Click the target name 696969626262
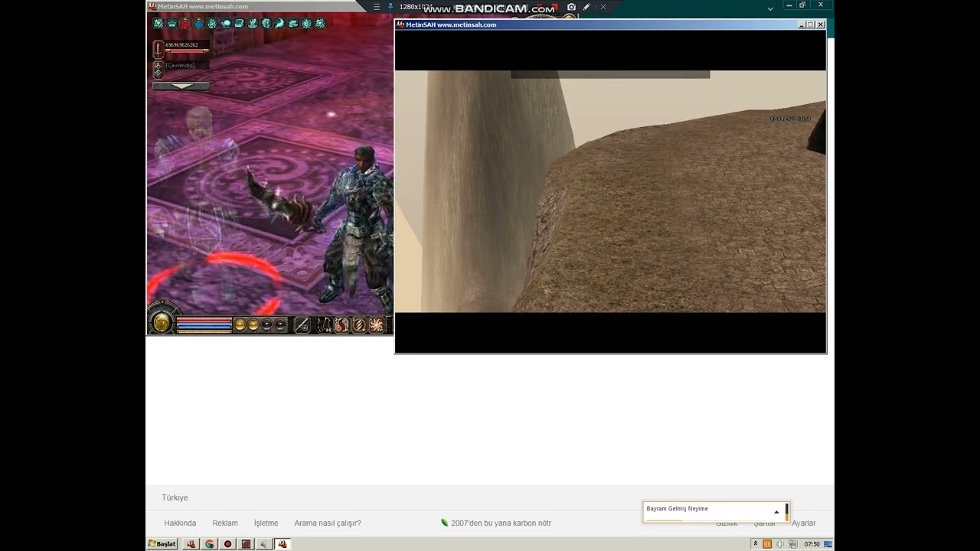This screenshot has height=551, width=980. 181,45
